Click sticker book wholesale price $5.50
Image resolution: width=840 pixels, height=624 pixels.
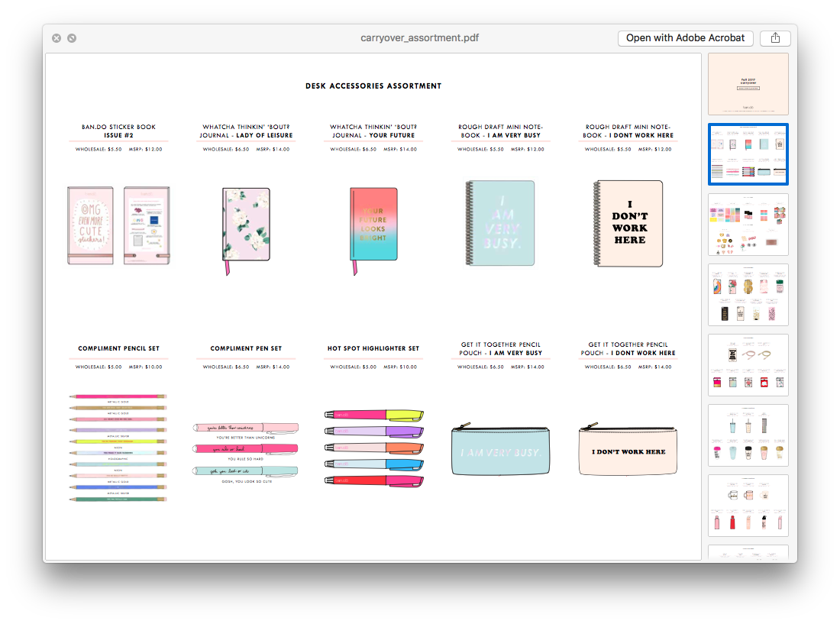(99, 150)
